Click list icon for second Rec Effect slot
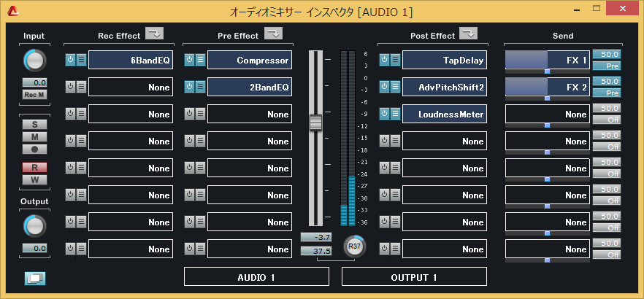Viewport: 644px width, 299px height. [x=81, y=87]
